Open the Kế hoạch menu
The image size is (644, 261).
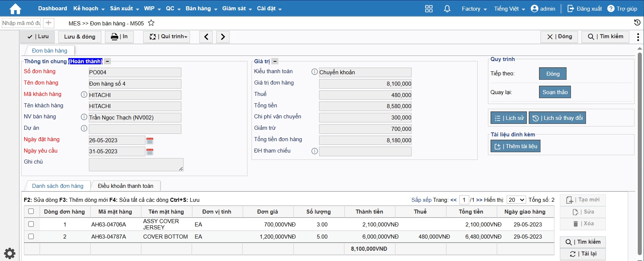89,8
